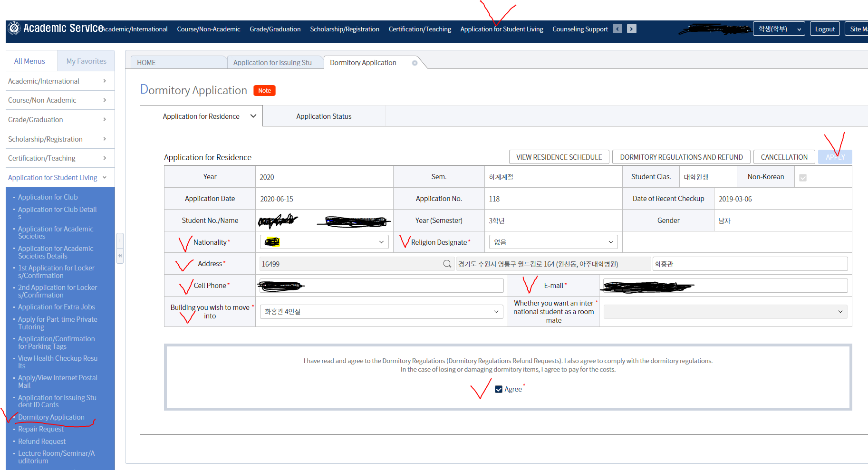Image resolution: width=868 pixels, height=470 pixels.
Task: Open the building selection dropdown
Action: pyautogui.click(x=381, y=312)
